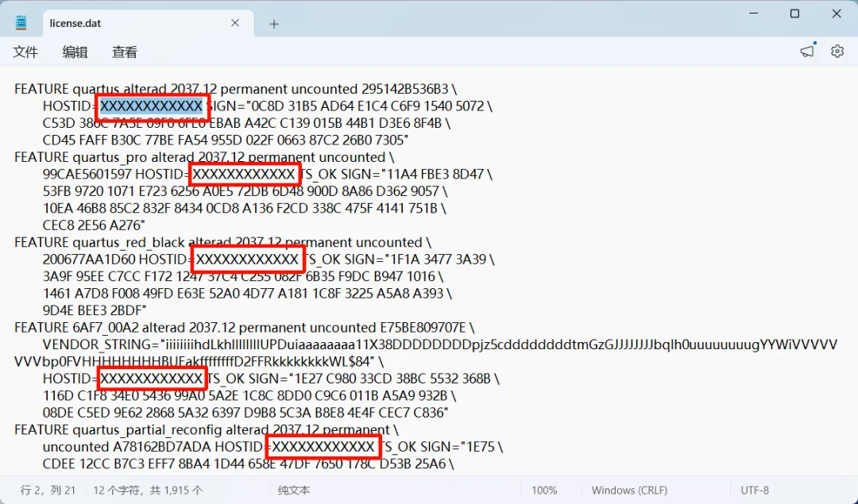Open the 编辑 menu
The width and height of the screenshot is (858, 504).
[x=75, y=52]
